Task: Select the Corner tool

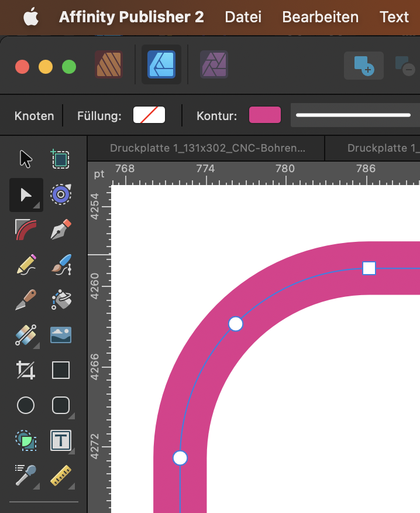Action: coord(26,230)
